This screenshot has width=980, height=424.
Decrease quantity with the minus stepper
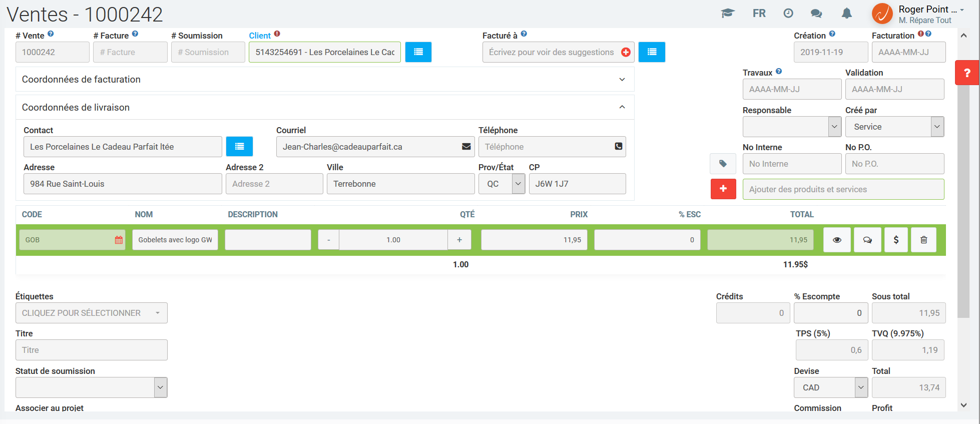(x=328, y=240)
